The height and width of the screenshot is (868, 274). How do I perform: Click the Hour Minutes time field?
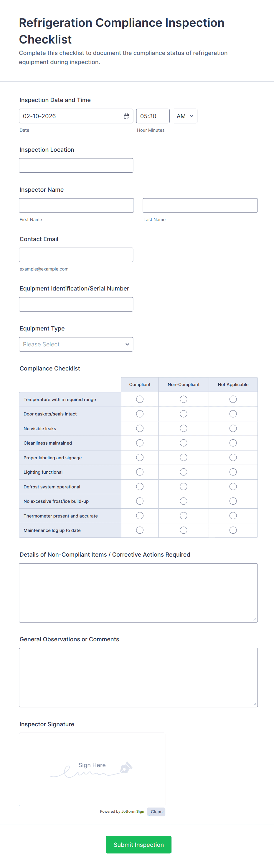153,116
